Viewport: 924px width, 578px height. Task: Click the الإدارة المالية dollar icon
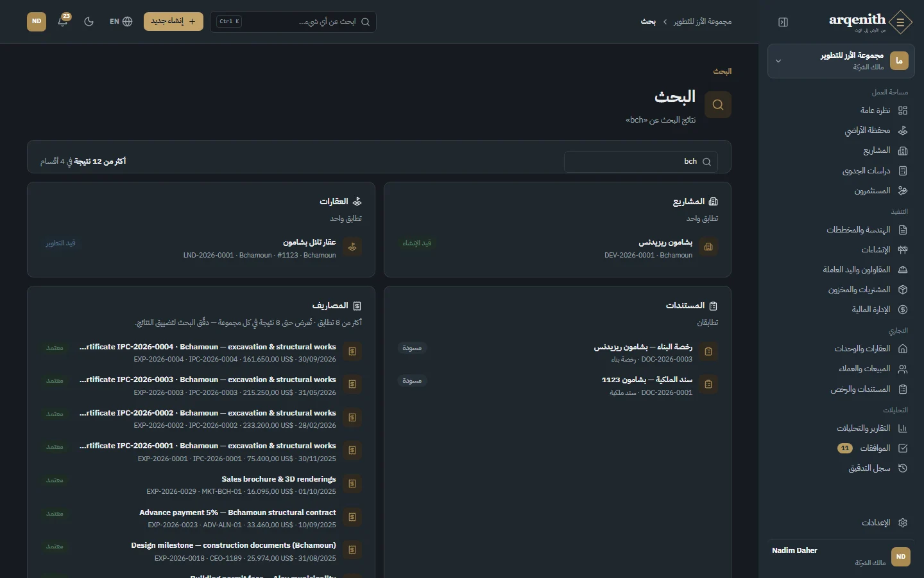click(x=903, y=310)
